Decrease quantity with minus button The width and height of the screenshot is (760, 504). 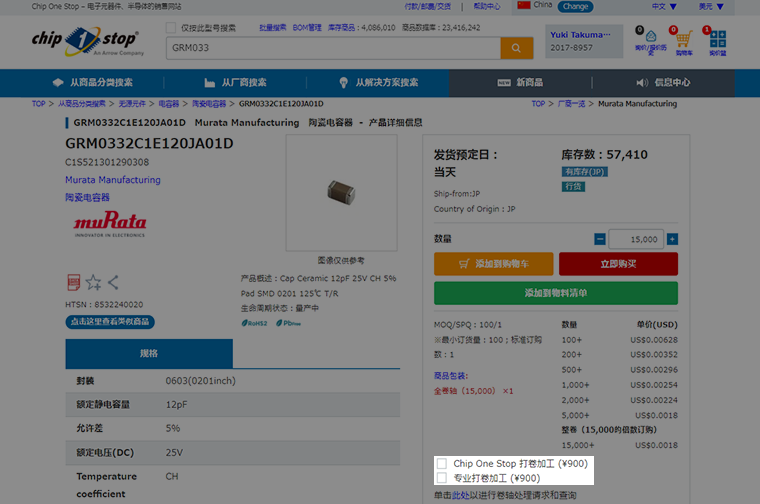[x=600, y=239]
